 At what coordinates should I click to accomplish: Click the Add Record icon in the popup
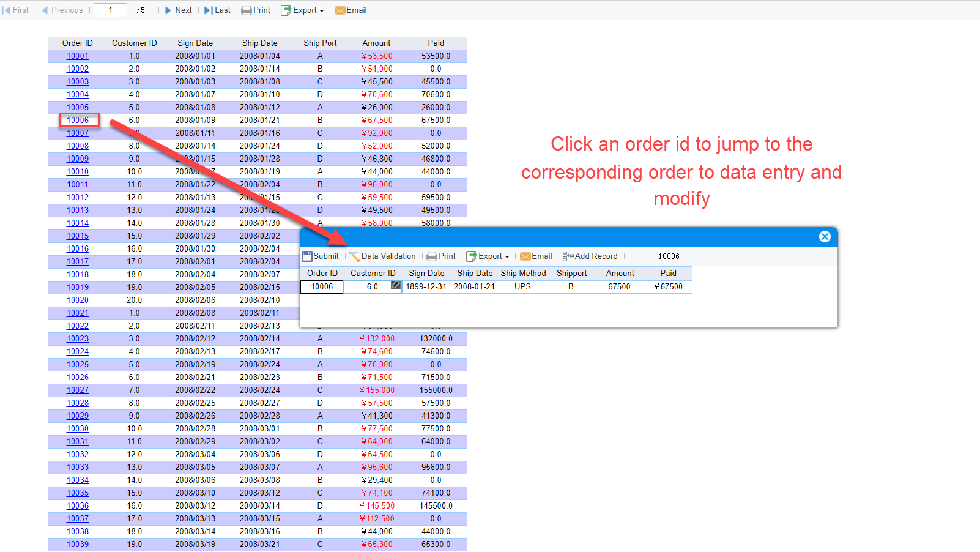click(567, 256)
